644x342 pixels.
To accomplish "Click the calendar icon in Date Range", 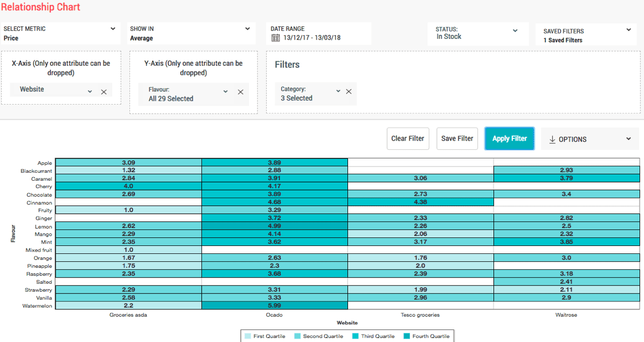I will point(275,38).
